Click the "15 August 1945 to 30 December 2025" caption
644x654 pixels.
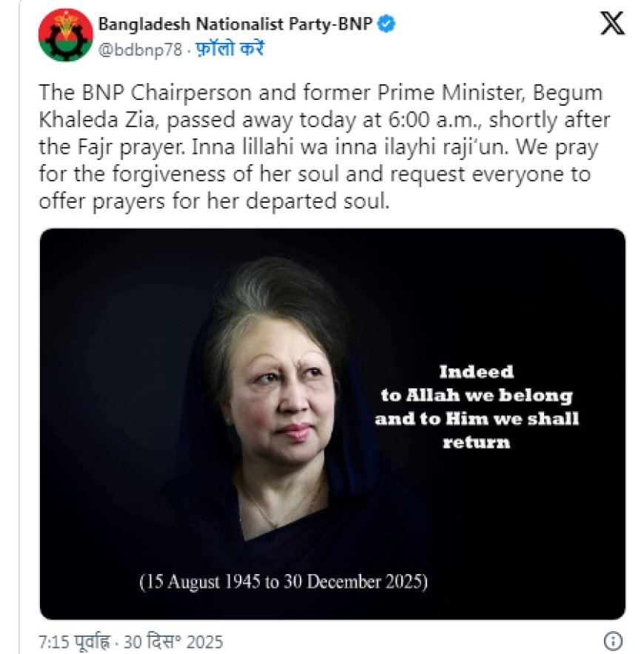[x=284, y=581]
